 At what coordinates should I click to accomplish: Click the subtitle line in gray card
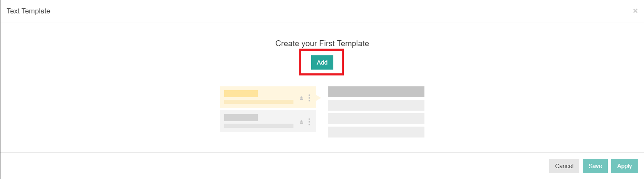click(x=259, y=126)
